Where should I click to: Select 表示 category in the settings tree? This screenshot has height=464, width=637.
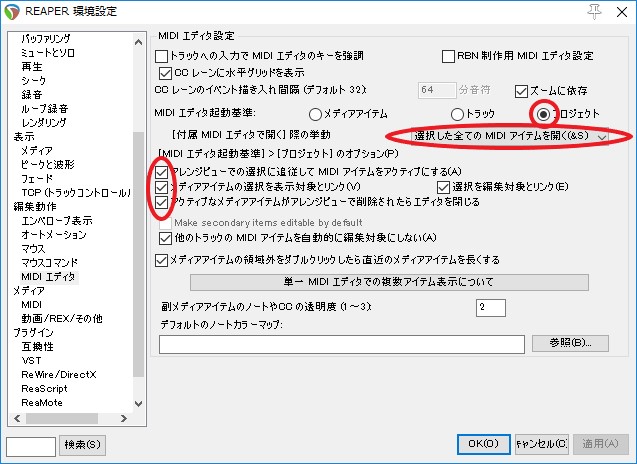tap(24, 137)
